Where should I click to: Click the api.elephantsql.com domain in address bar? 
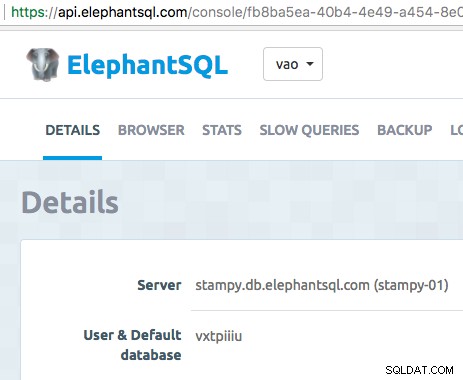coord(123,12)
